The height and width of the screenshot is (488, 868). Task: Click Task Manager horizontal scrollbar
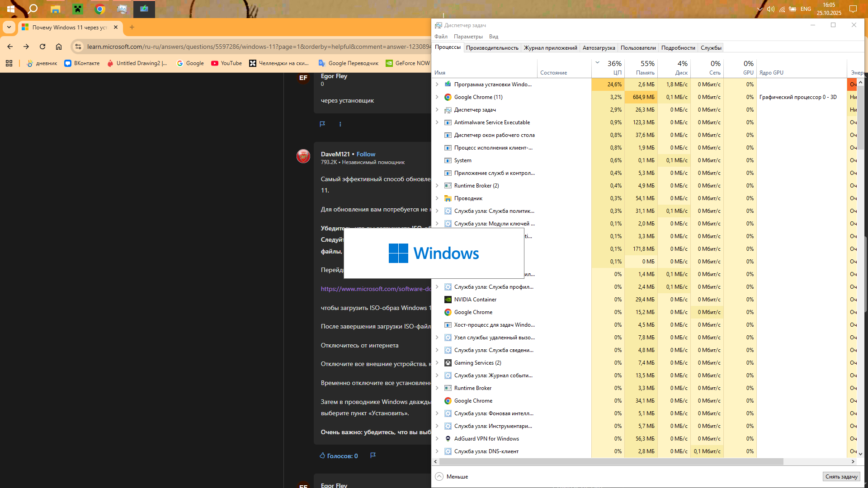point(611,461)
